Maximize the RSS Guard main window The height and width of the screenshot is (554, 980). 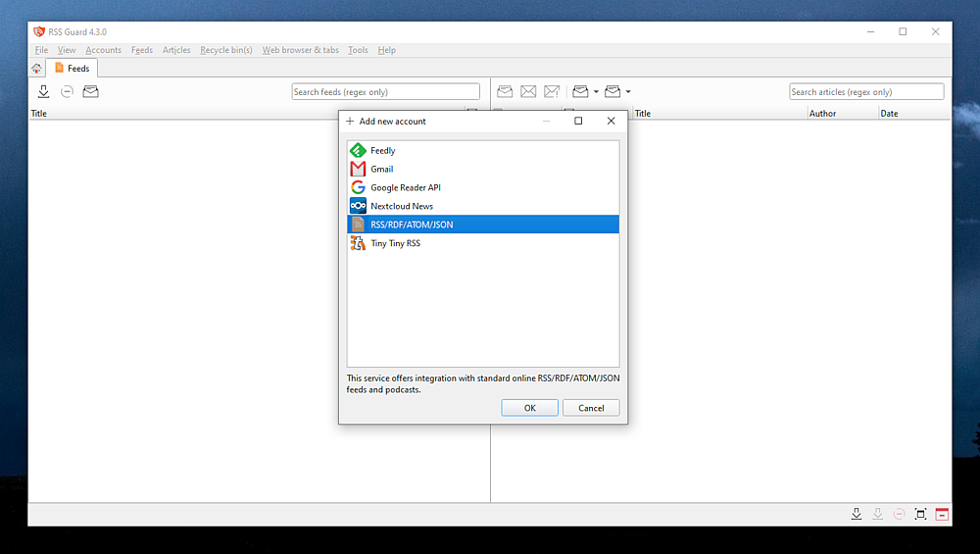(x=903, y=32)
